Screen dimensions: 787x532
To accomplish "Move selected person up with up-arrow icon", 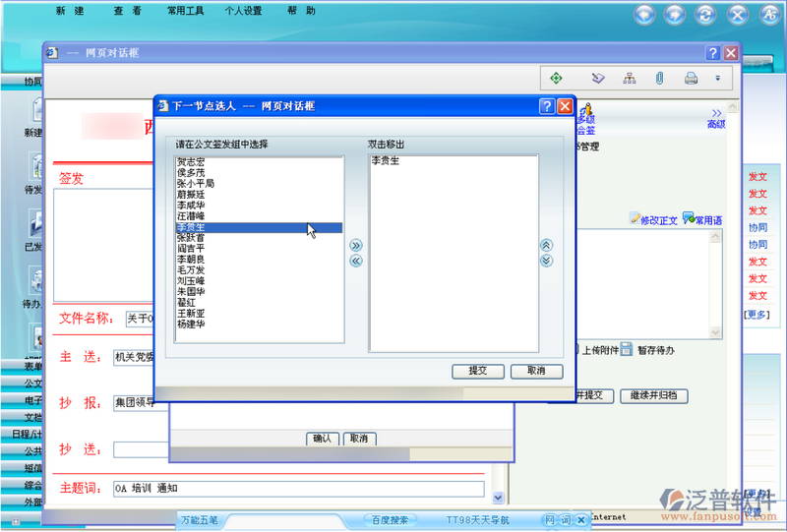I will pyautogui.click(x=547, y=245).
